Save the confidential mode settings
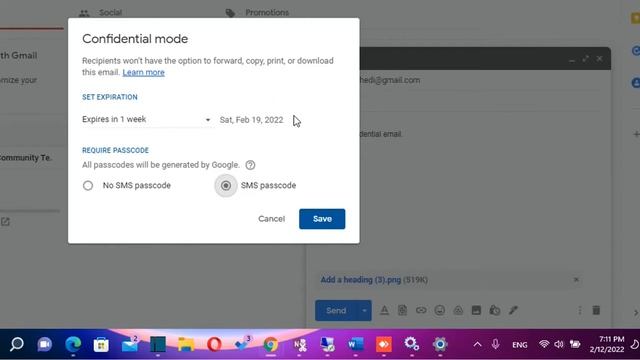 (322, 219)
